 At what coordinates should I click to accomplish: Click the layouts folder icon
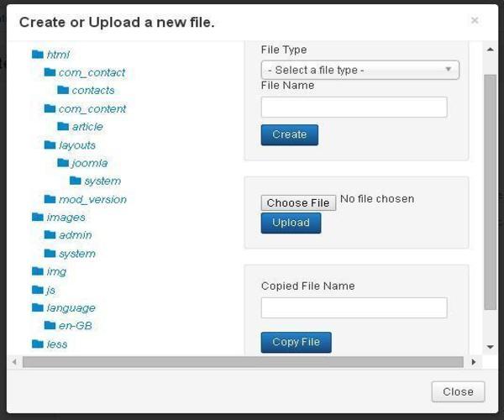tap(50, 144)
